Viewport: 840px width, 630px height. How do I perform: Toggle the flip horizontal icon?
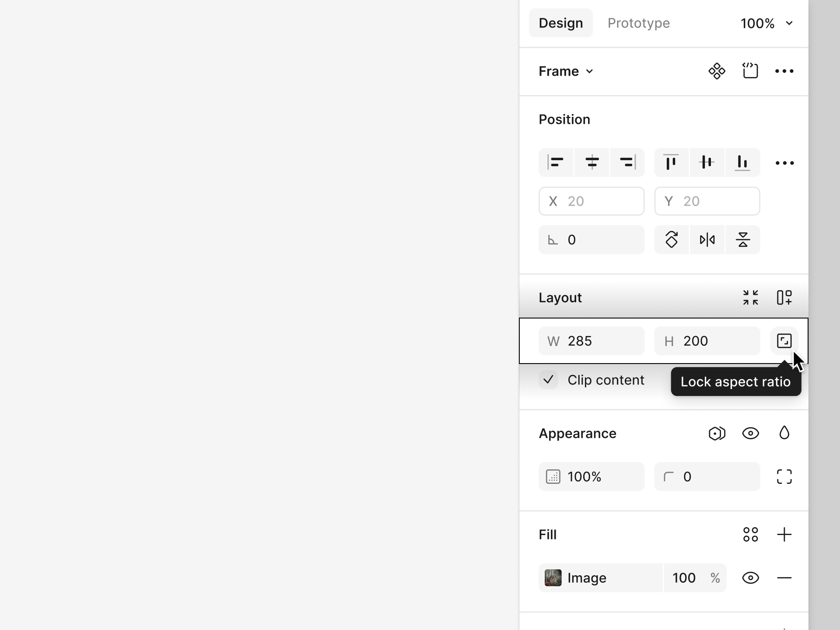coord(707,240)
